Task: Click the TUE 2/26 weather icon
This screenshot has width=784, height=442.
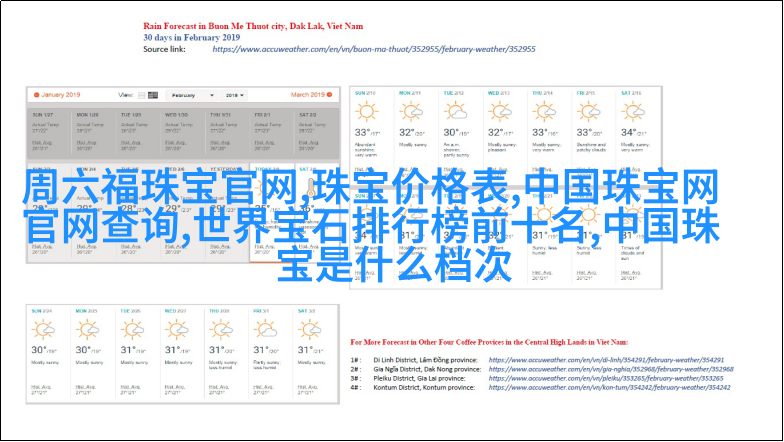Action: tap(132, 330)
